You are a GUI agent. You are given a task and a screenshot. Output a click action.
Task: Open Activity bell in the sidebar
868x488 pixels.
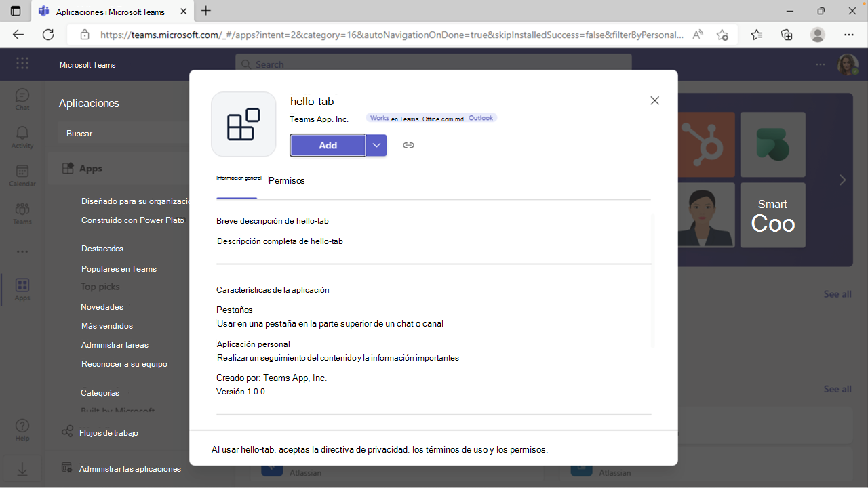click(x=22, y=137)
